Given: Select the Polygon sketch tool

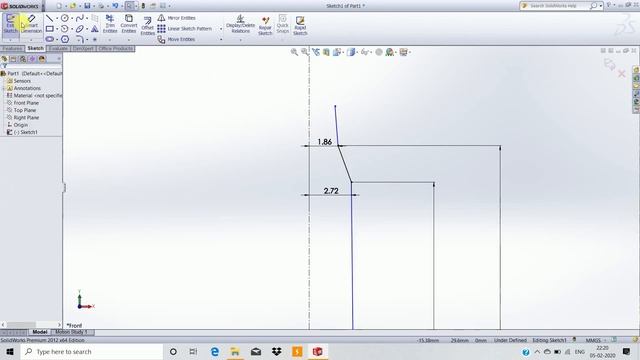Looking at the screenshot, I should [64, 39].
